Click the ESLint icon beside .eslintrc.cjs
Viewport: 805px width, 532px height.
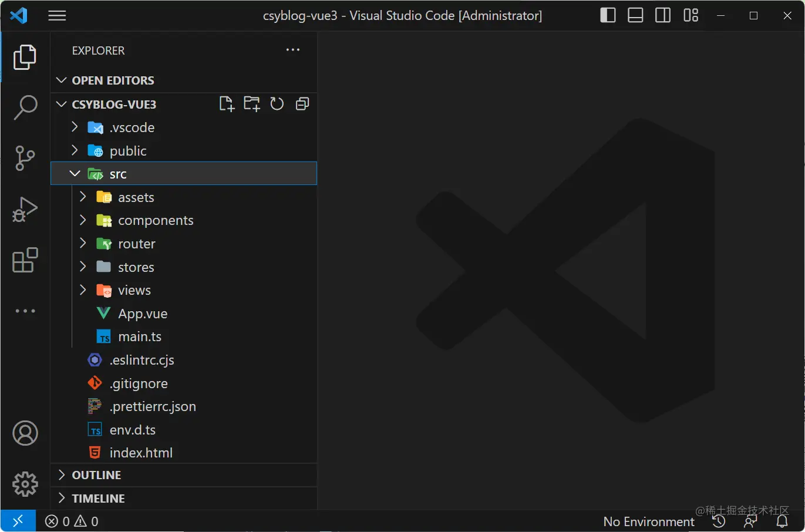point(95,360)
